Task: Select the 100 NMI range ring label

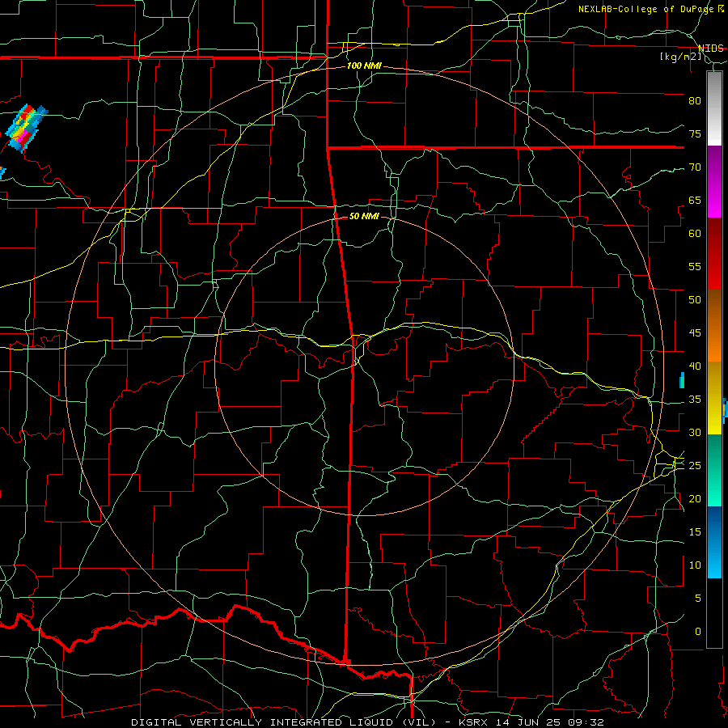Action: pos(364,66)
